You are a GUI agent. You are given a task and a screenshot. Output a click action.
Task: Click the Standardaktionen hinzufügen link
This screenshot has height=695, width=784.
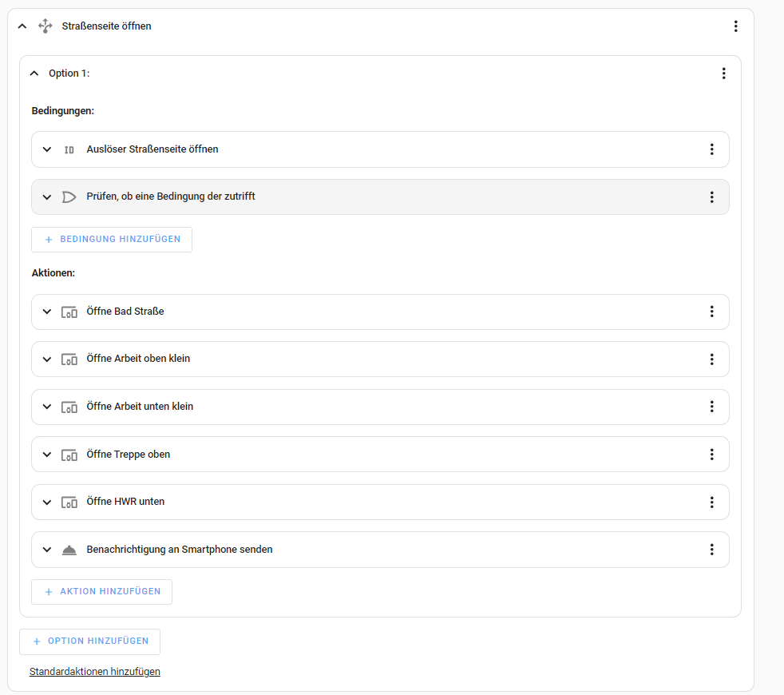(x=95, y=672)
